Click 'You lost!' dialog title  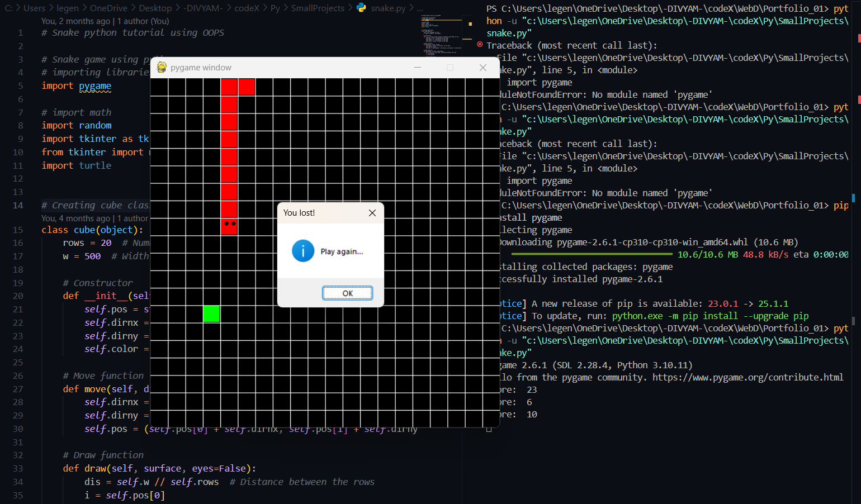(x=299, y=213)
